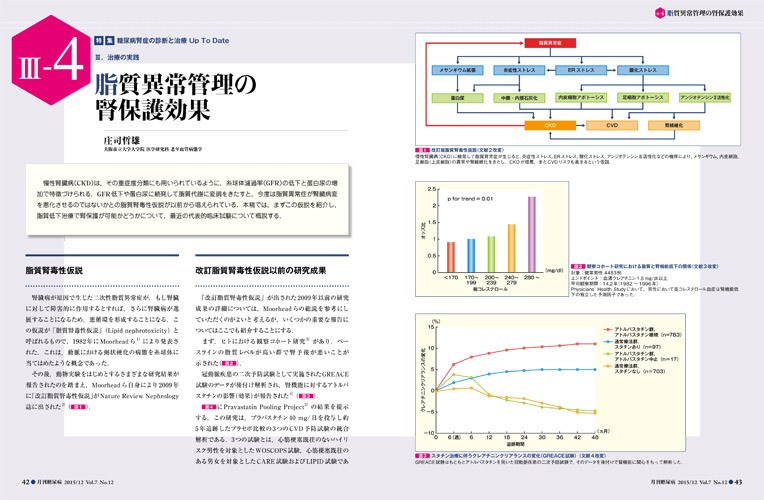Click the pink 図4 tag before Pravastatin Pooling Project

tap(209, 407)
